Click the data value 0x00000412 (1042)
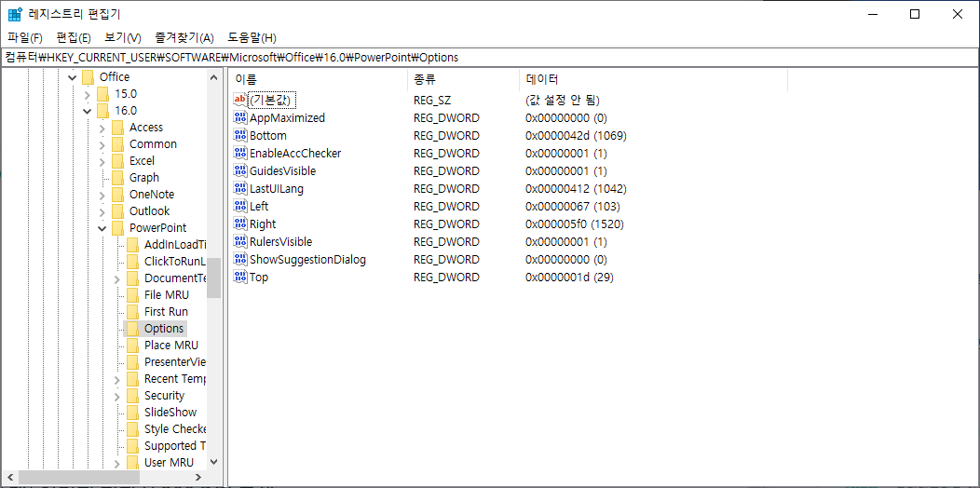The height and width of the screenshot is (488, 980). pyautogui.click(x=576, y=189)
